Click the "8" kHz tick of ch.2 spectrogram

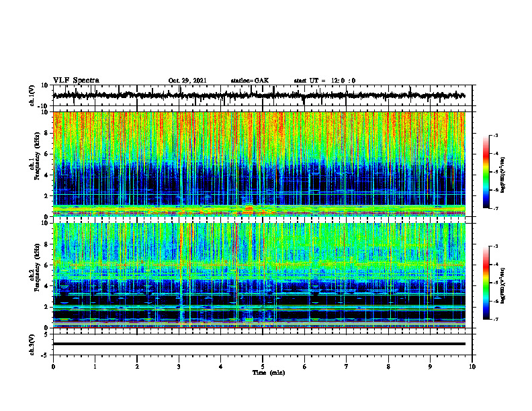[47, 244]
